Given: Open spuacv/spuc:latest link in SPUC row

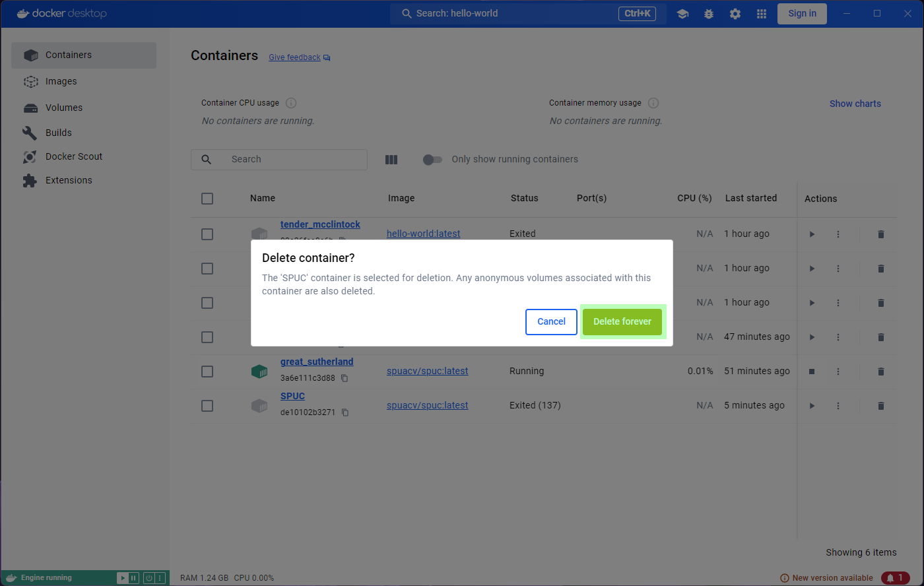Looking at the screenshot, I should 428,405.
